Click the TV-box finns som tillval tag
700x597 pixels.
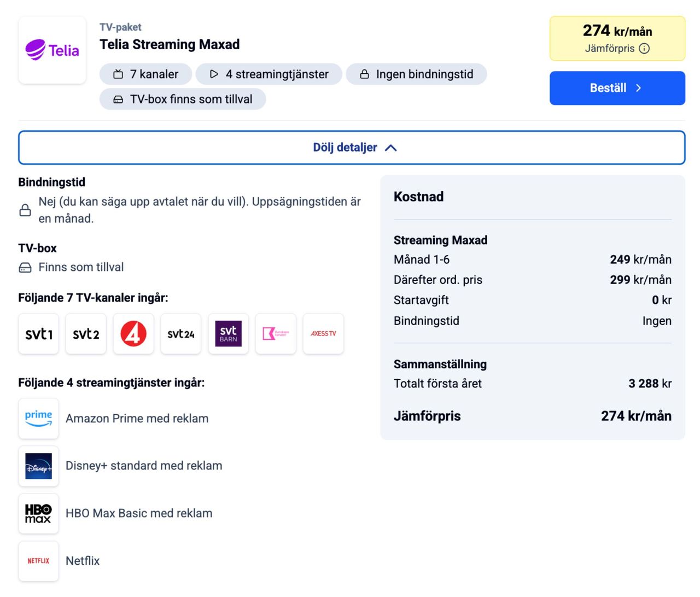coord(183,100)
